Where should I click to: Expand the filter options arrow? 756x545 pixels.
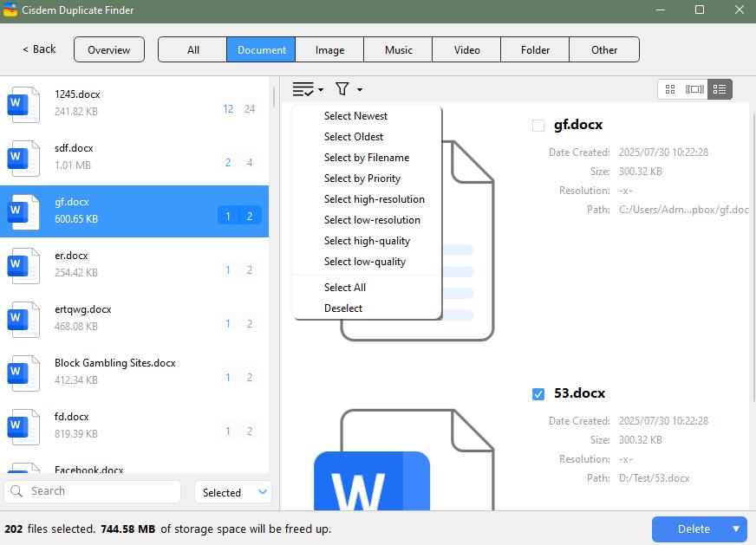(360, 90)
